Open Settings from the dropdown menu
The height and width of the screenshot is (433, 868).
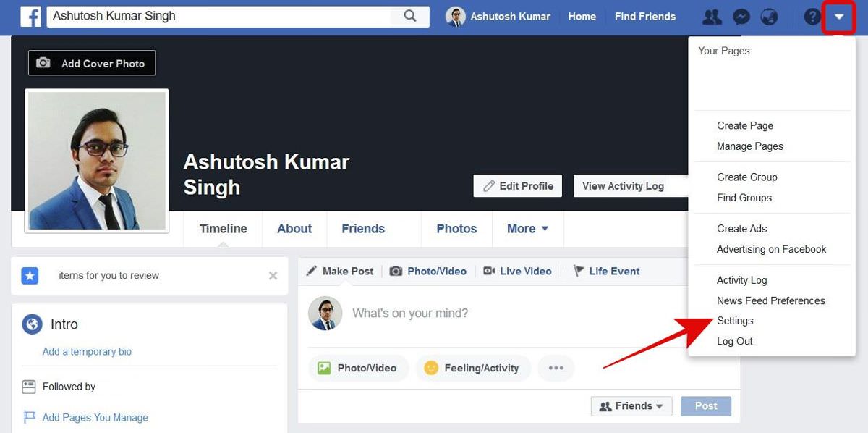point(735,320)
